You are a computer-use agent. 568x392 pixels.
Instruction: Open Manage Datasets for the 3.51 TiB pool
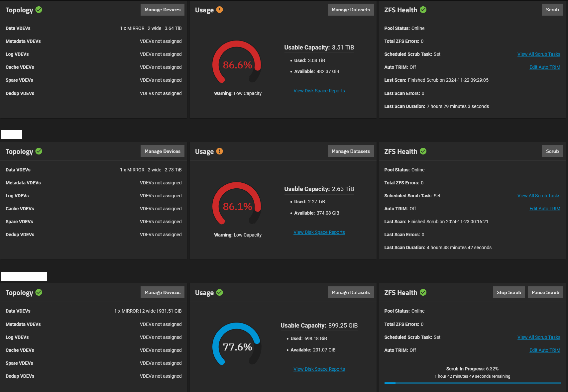351,10
